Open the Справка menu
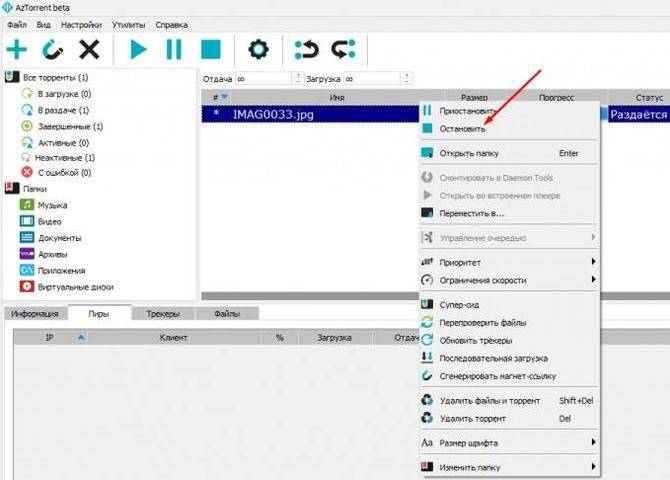 coord(171,25)
